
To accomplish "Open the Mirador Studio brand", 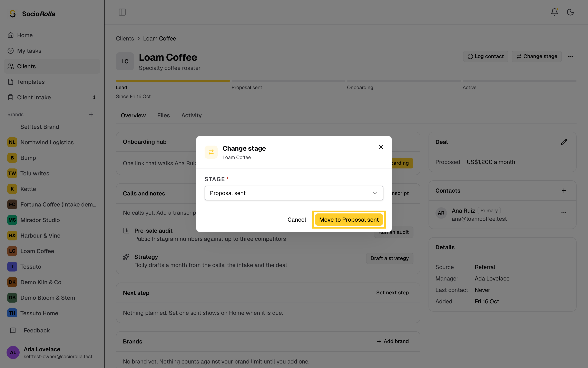I will coord(52,220).
